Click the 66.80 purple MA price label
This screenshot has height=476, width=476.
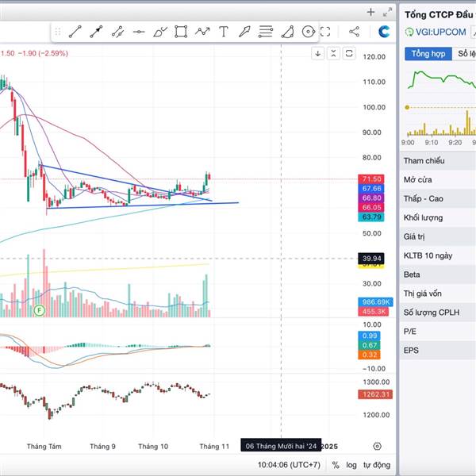[x=371, y=198]
